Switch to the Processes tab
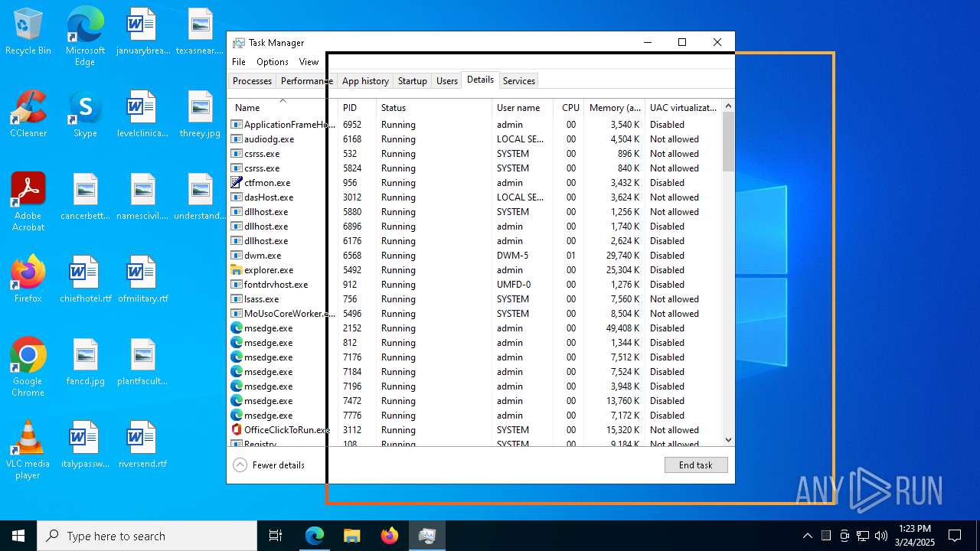Image resolution: width=980 pixels, height=551 pixels. (x=252, y=81)
